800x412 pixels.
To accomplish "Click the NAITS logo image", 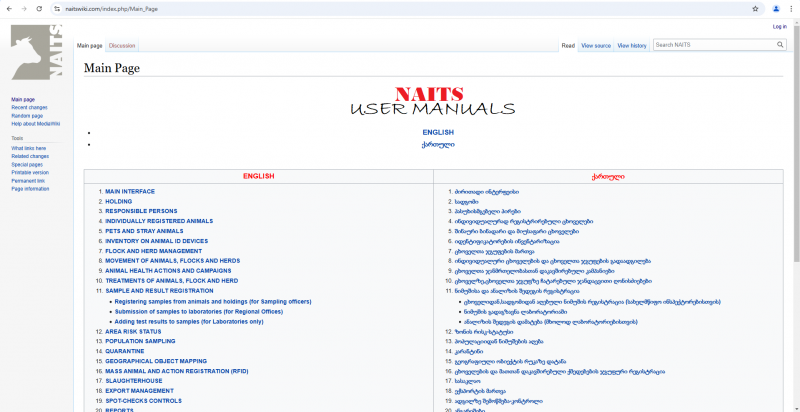I will tap(37, 52).
